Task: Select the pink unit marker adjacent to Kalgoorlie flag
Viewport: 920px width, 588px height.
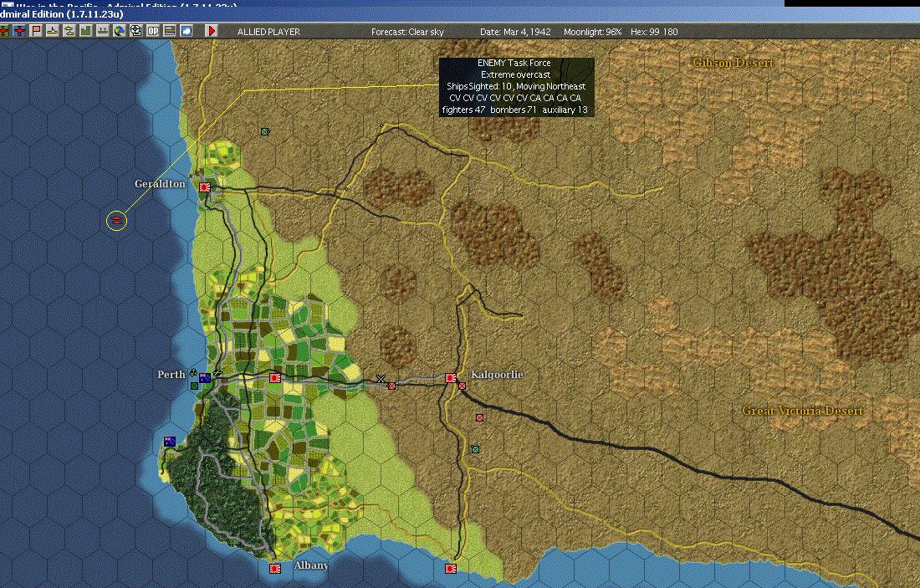Action: pos(463,386)
